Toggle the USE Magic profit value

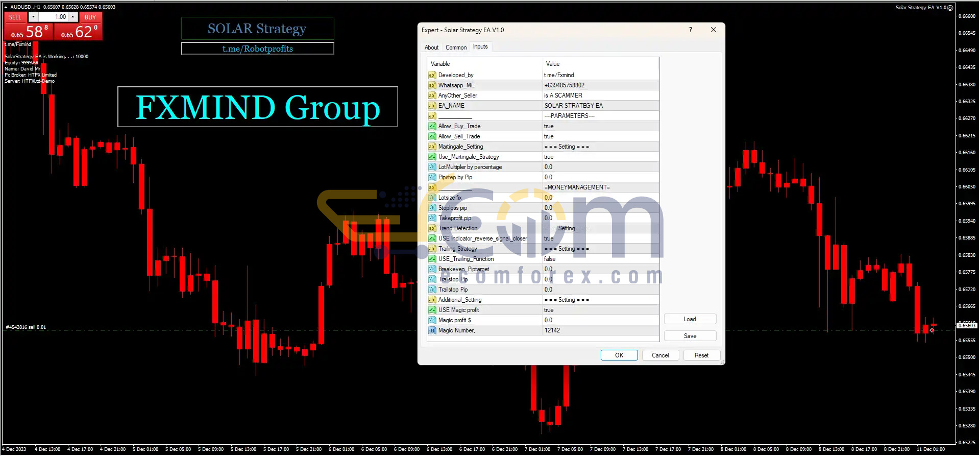pyautogui.click(x=601, y=310)
